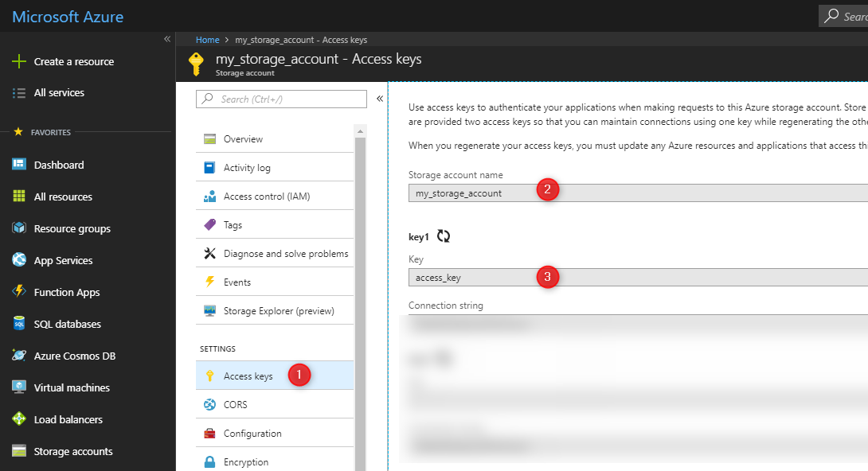The image size is (868, 471).
Task: Regenerate key1 using the refresh icon
Action: [x=445, y=236]
